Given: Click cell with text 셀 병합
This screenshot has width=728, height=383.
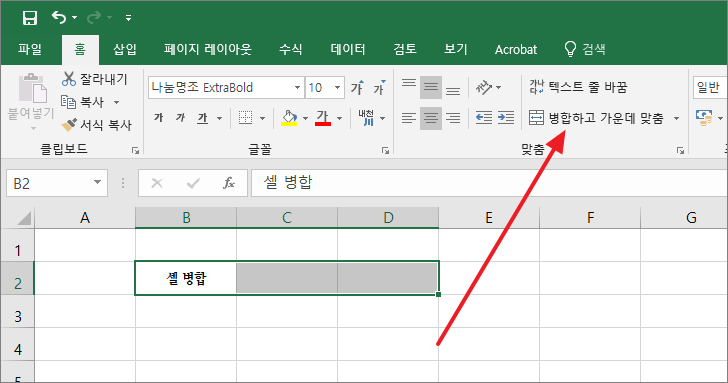Looking at the screenshot, I should tap(186, 278).
